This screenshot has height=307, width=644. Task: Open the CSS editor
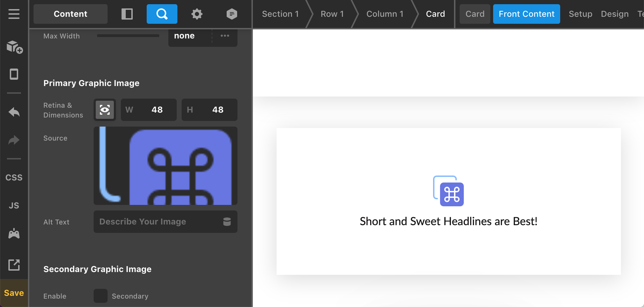14,178
